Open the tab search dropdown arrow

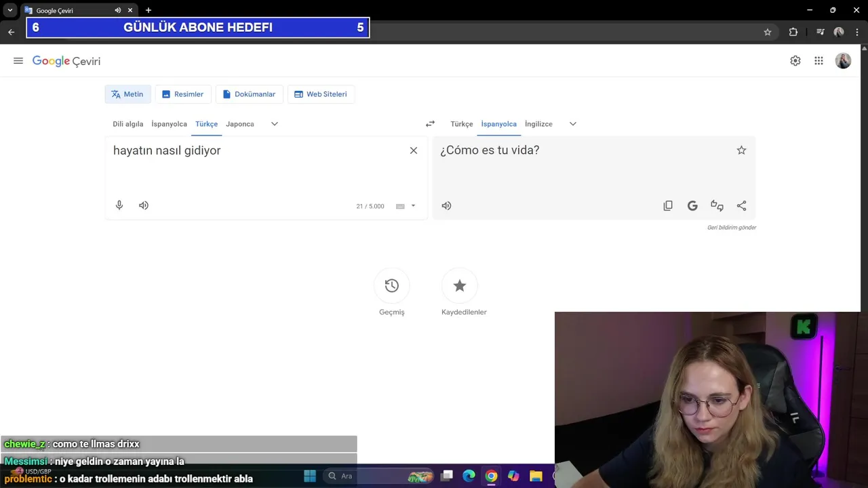pyautogui.click(x=10, y=10)
